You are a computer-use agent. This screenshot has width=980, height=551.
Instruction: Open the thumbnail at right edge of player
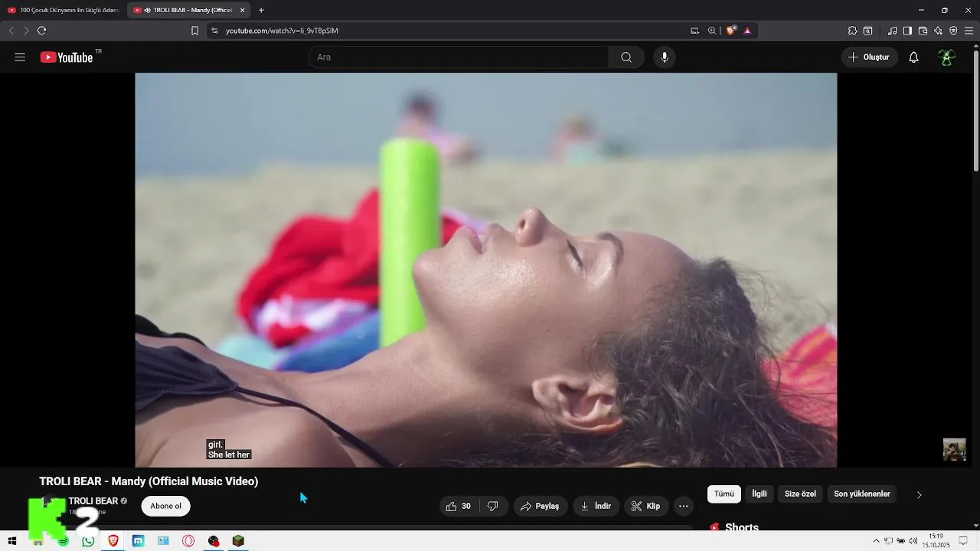pos(954,449)
